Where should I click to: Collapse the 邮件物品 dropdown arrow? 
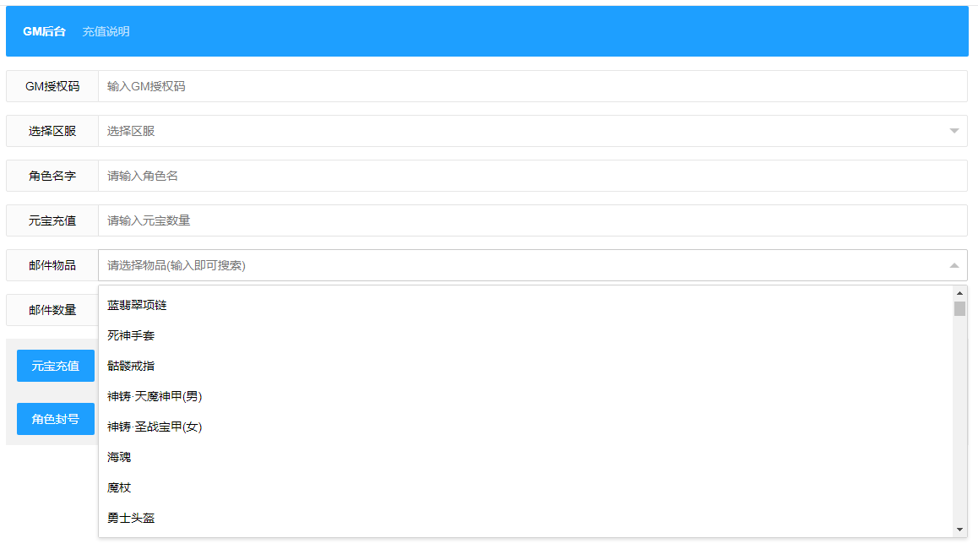tap(954, 265)
